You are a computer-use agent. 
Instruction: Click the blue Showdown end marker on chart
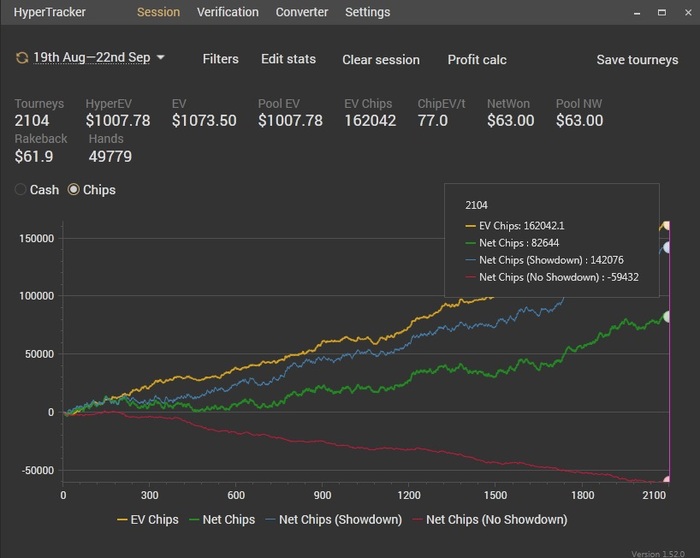click(x=667, y=247)
